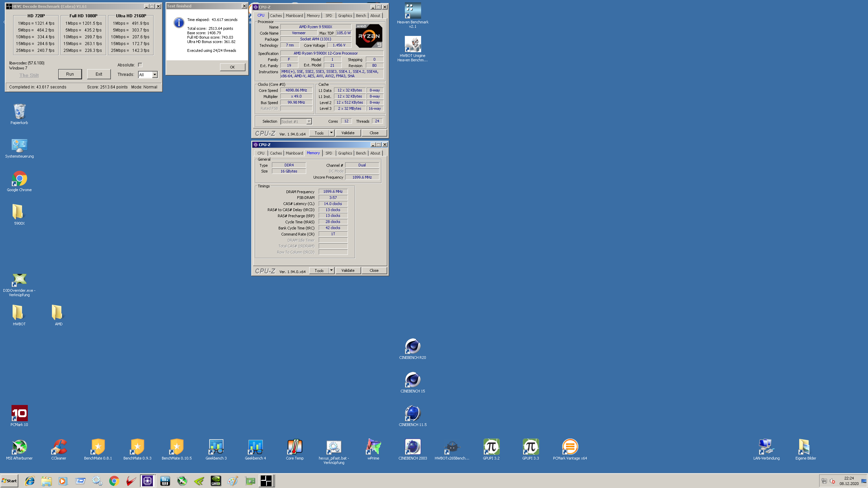Open HWBOTx265Benchmark shortcut

[x=452, y=449]
